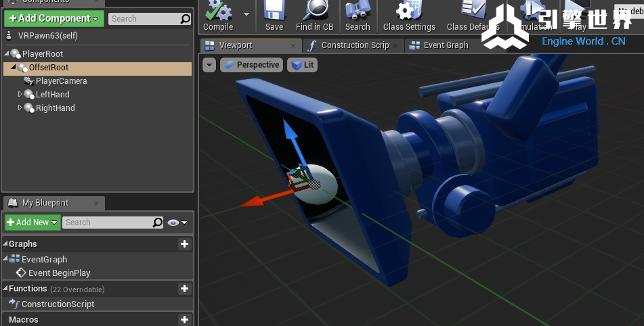The height and width of the screenshot is (326, 644).
Task: Collapse the Functions section
Action: 5,288
